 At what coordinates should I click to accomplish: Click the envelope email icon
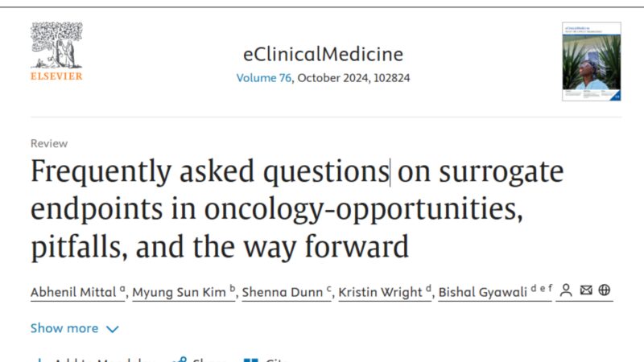(x=585, y=290)
